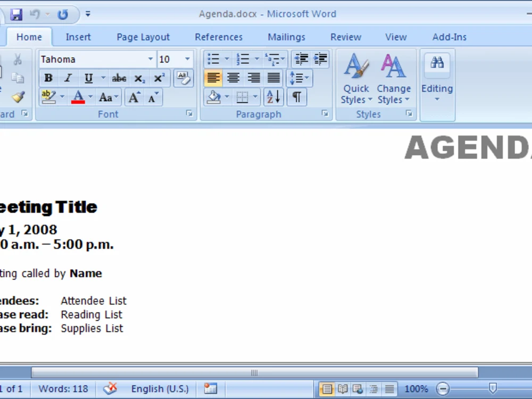Switch to Web Layout view
Viewport: 532px width, 399px height.
click(x=358, y=389)
